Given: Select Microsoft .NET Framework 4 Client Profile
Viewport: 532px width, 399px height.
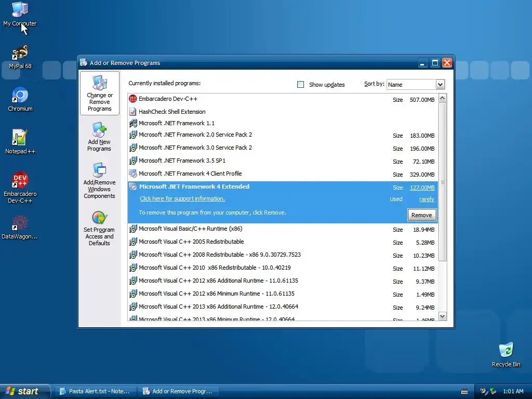Looking at the screenshot, I should pos(283,174).
